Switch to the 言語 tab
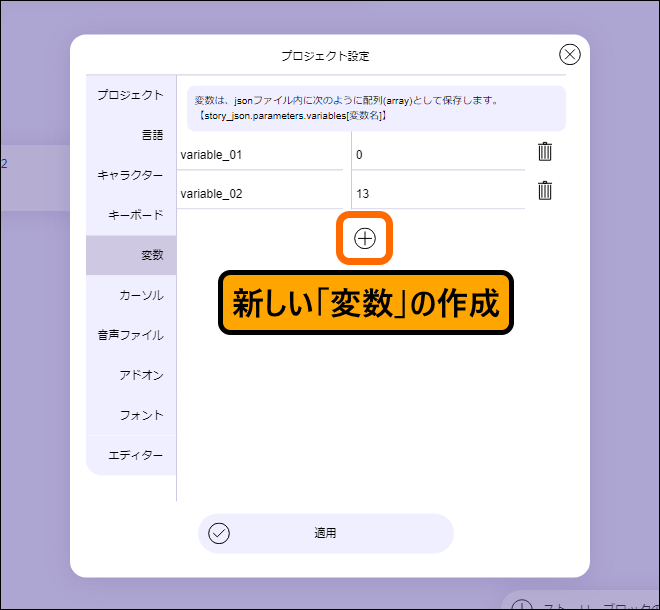The width and height of the screenshot is (660, 610). (x=131, y=135)
